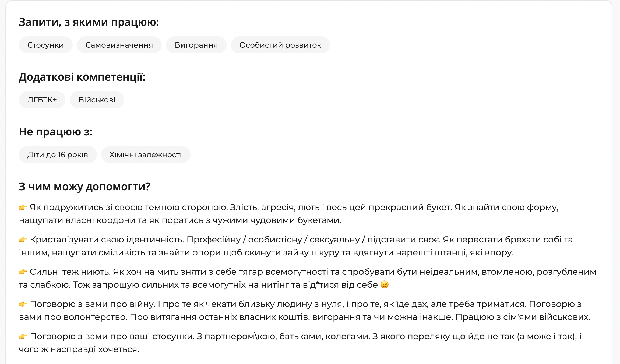Select the "Військові" competency chip
Image resolution: width=620 pixels, height=364 pixels.
pos(97,100)
